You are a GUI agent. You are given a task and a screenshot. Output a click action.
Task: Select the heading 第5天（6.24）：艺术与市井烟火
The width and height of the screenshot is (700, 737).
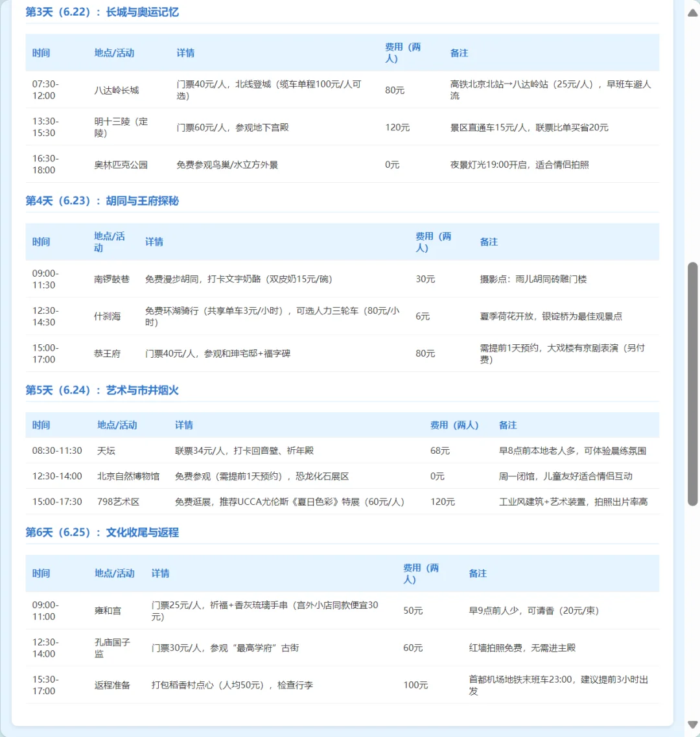[x=102, y=390]
